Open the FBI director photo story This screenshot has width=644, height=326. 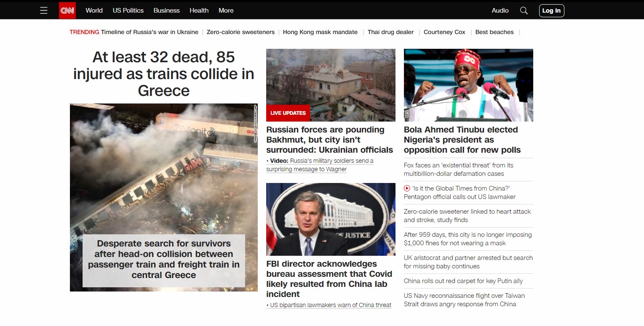(x=331, y=219)
